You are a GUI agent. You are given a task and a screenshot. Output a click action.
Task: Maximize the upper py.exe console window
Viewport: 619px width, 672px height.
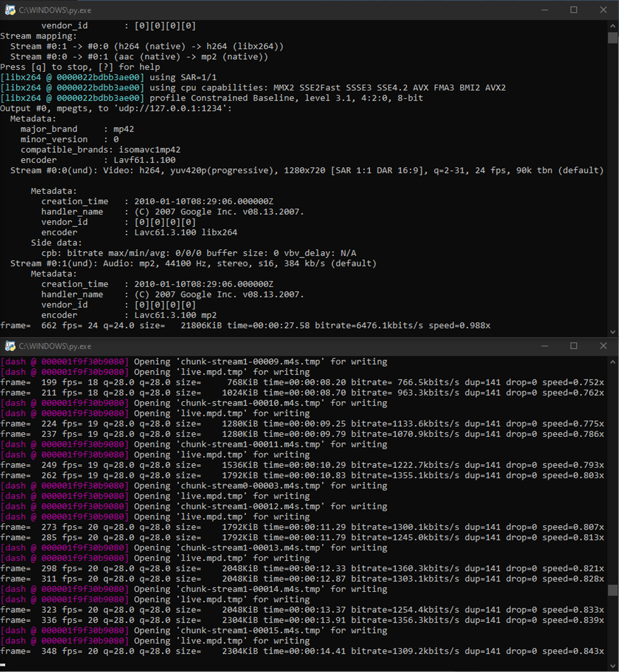point(574,10)
